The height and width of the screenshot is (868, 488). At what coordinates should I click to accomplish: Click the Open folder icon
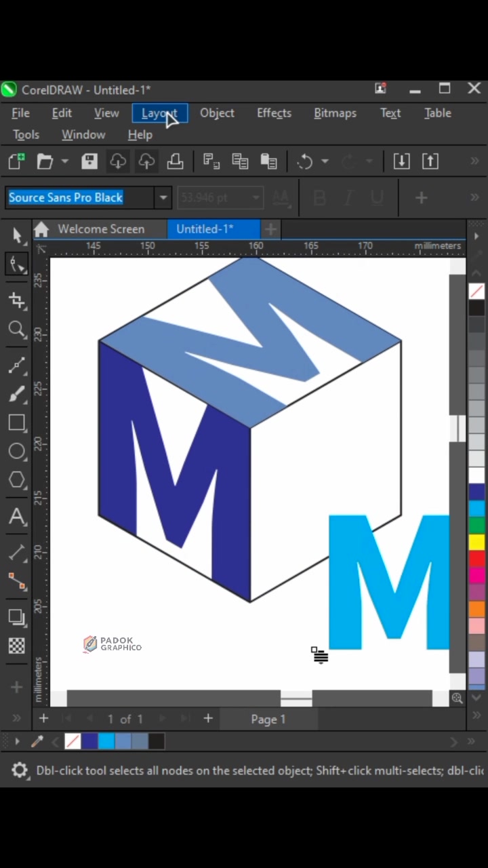pyautogui.click(x=45, y=161)
